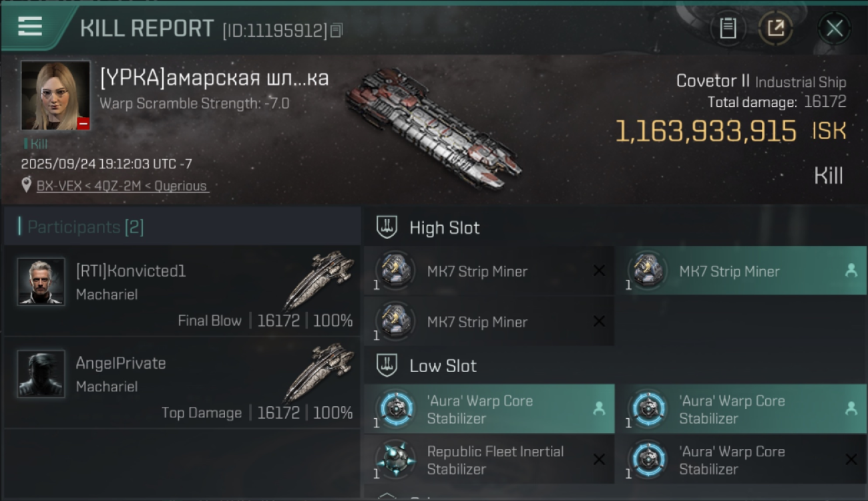Open the victim's pilot portrait
This screenshot has height=501, width=868.
(x=55, y=96)
